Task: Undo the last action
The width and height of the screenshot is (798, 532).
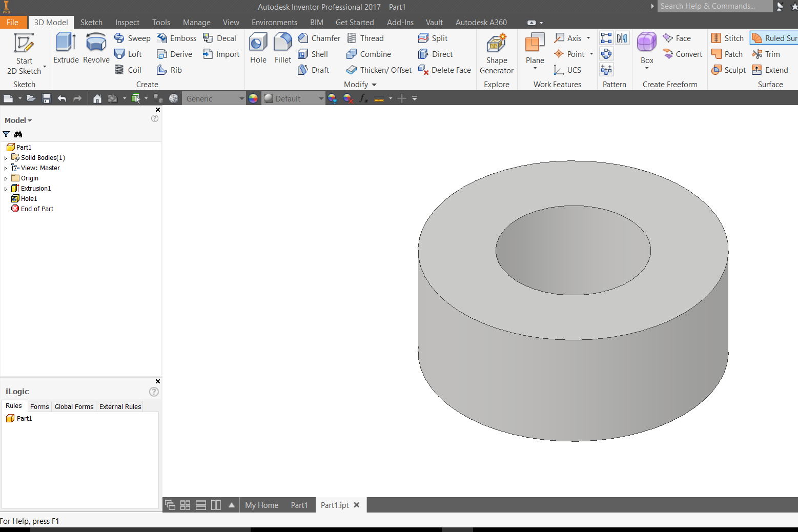Action: [62, 98]
